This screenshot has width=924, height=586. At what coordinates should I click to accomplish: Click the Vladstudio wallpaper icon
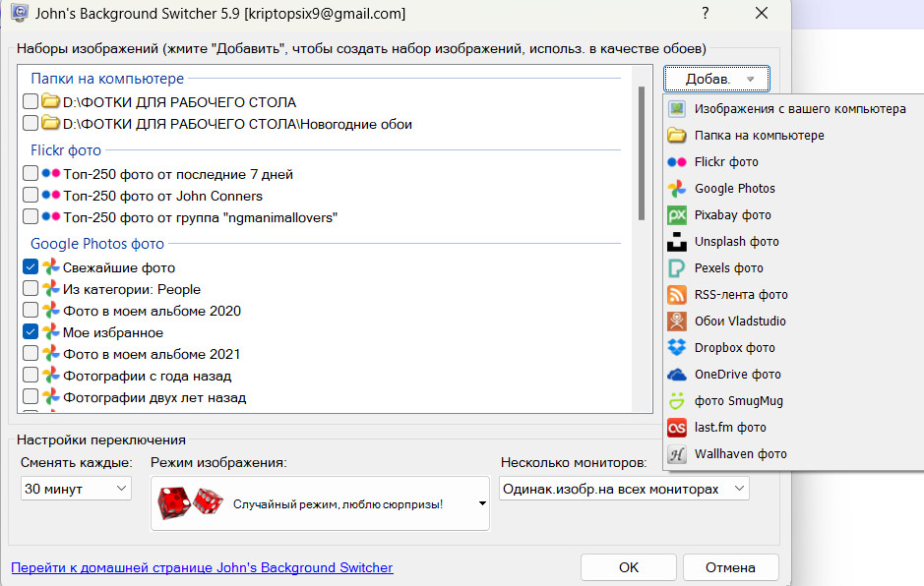click(x=676, y=321)
